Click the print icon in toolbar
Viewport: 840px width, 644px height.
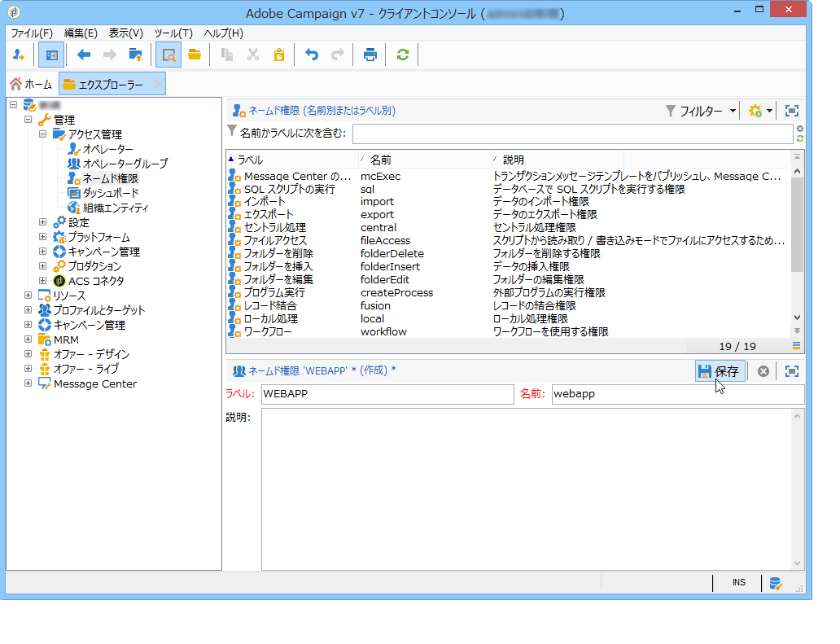[370, 55]
